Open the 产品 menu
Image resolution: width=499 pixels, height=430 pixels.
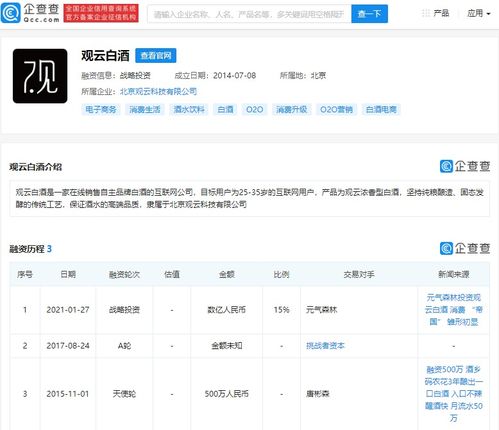[441, 13]
